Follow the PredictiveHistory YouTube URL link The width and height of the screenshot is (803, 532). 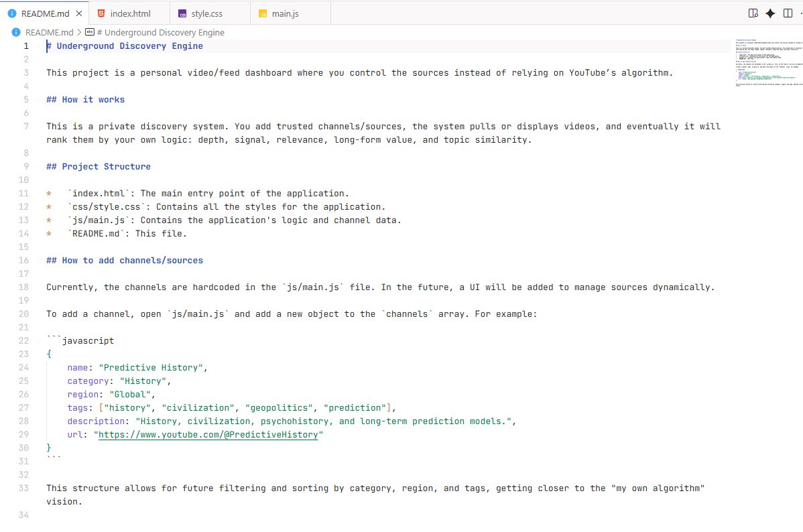[208, 435]
